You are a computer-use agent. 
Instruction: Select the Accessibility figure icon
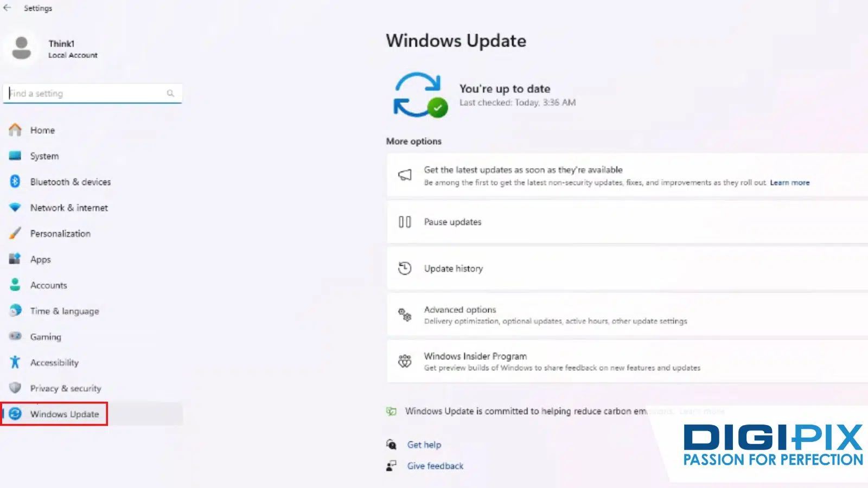click(15, 362)
